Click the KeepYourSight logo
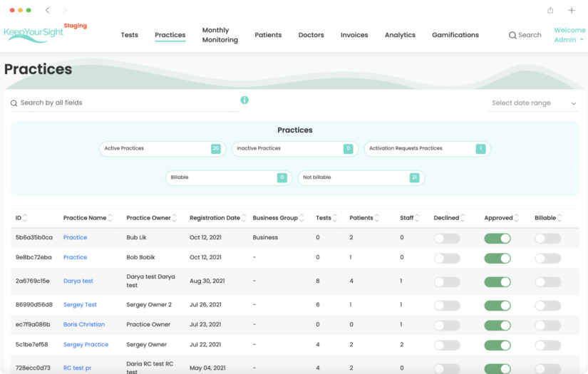588x374 pixels. tap(33, 34)
